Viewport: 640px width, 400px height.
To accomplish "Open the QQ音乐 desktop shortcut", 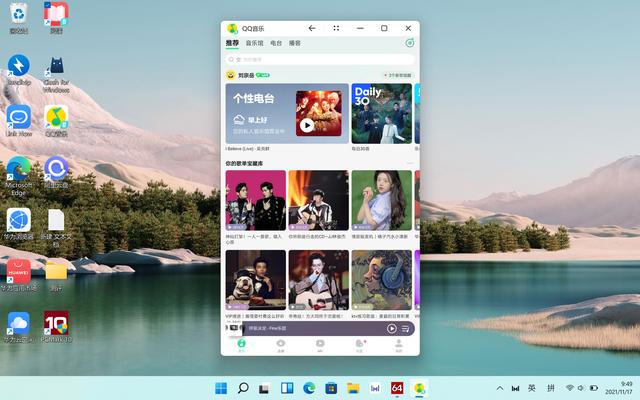I will [x=56, y=121].
